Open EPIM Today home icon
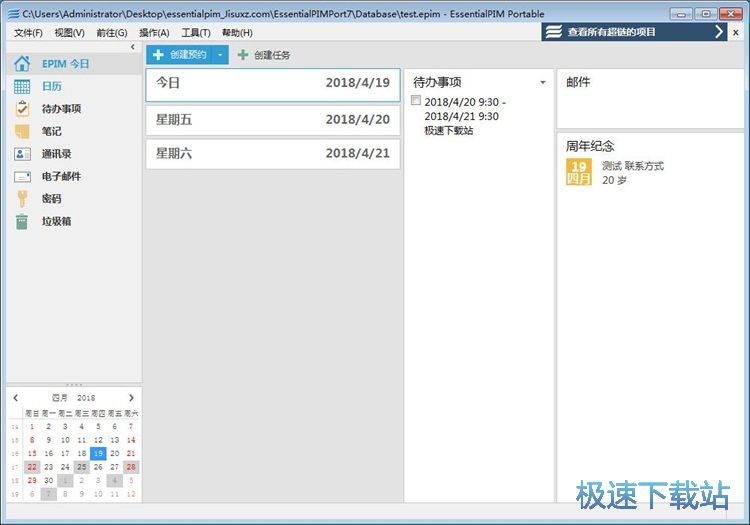The image size is (750, 525). coord(22,64)
